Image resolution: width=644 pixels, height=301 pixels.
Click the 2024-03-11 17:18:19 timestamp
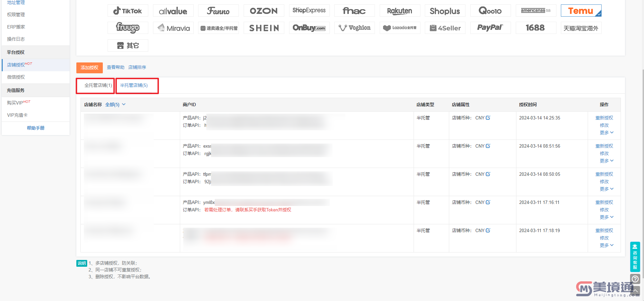(539, 230)
